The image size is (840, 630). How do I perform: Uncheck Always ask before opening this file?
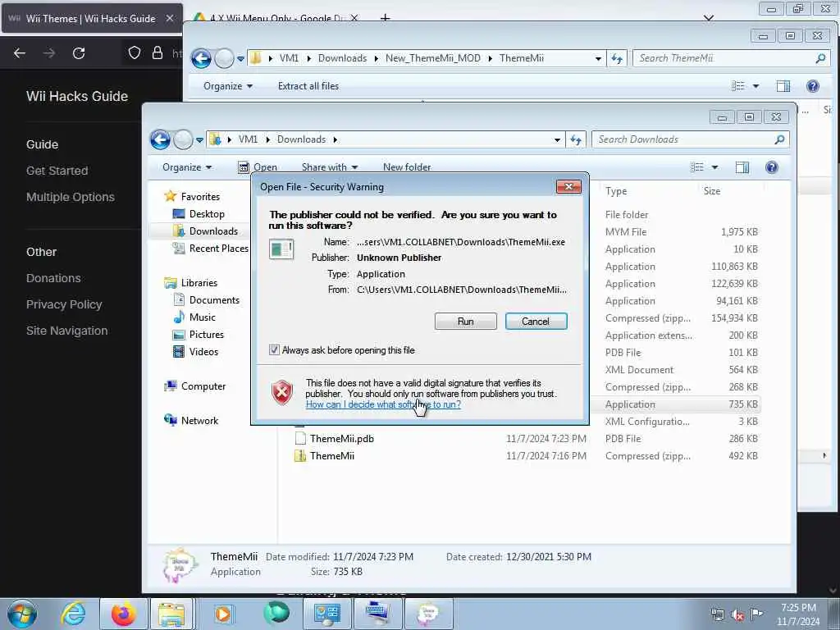tap(274, 350)
